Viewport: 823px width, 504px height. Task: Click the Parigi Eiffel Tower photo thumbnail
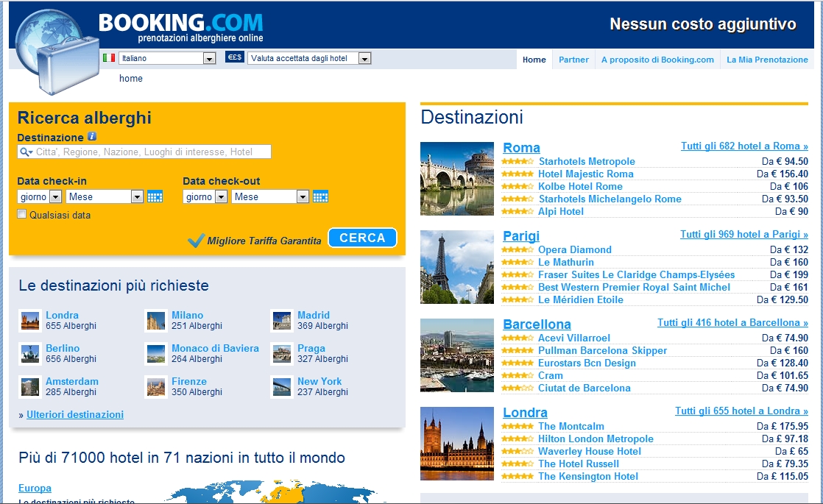coord(457,267)
